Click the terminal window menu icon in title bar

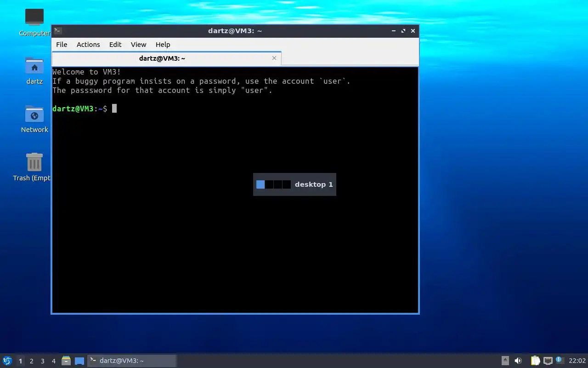coord(58,31)
